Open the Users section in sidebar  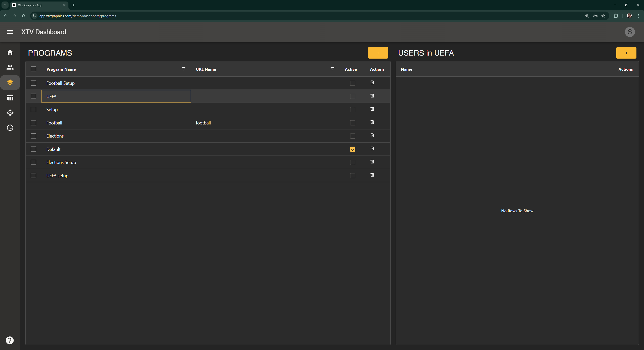[x=10, y=67]
